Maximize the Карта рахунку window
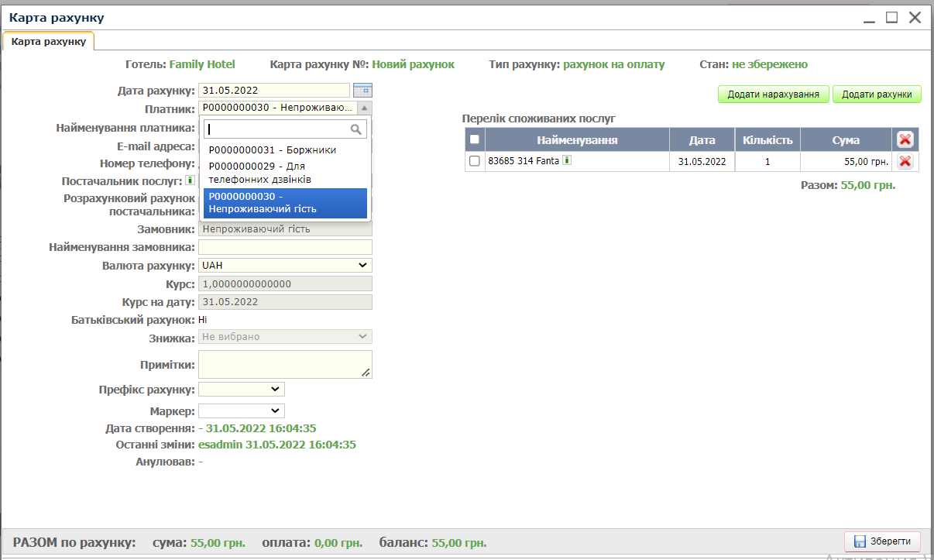Screen dimensions: 934x560 [891, 17]
